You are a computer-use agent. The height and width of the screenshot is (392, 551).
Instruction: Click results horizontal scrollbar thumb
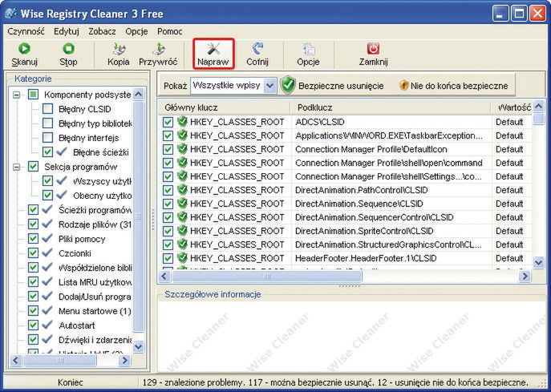coord(266,276)
